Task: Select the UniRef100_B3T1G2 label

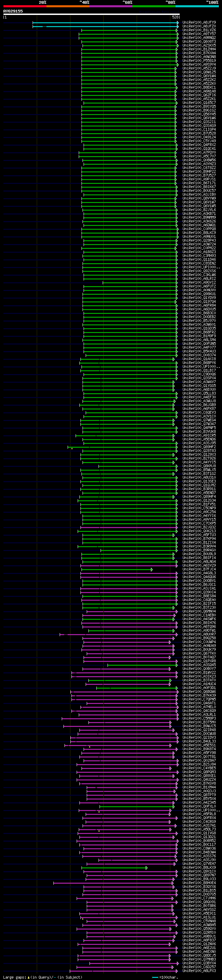Action: [x=199, y=473]
